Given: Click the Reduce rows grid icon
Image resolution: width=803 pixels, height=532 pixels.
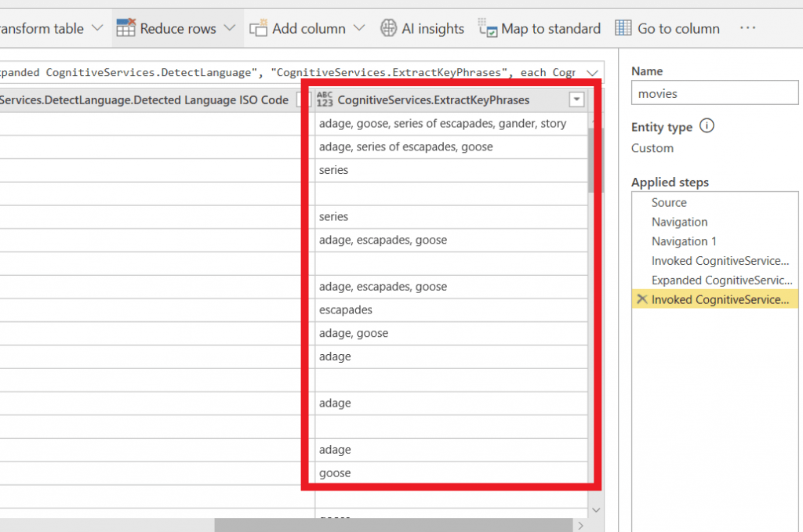Looking at the screenshot, I should pyautogui.click(x=125, y=27).
